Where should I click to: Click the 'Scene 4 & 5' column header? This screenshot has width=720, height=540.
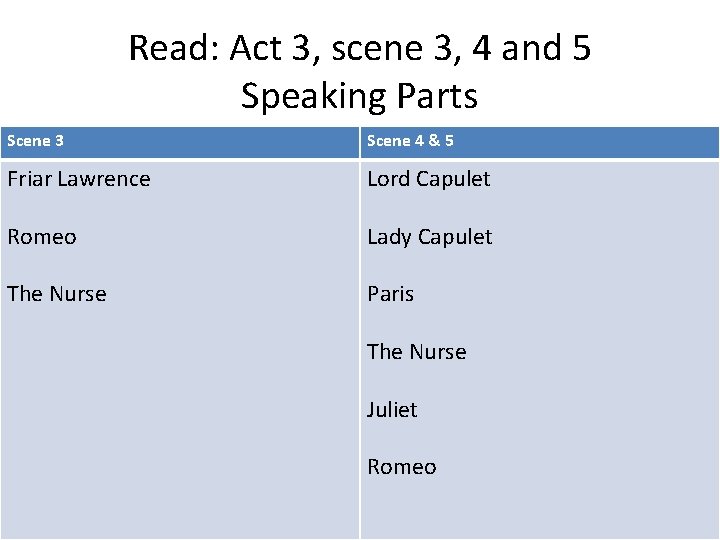tap(540, 142)
